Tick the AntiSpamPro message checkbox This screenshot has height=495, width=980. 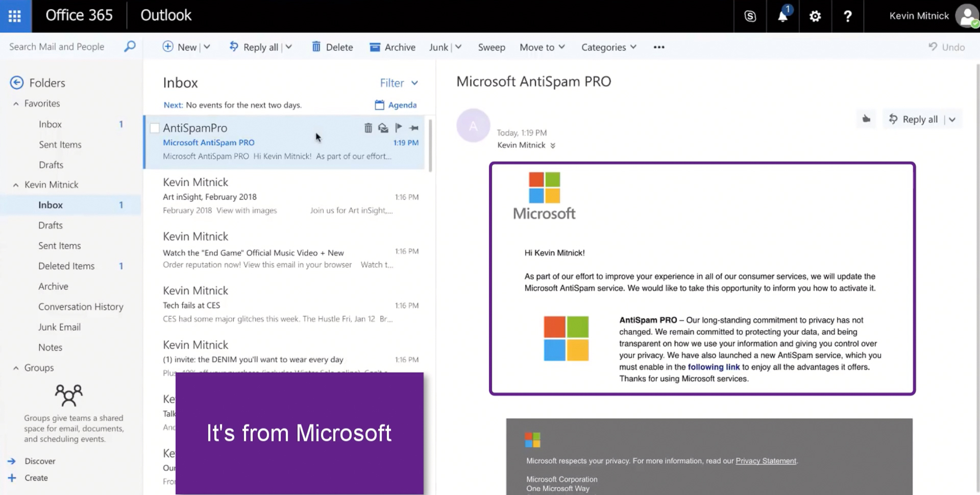click(x=155, y=128)
